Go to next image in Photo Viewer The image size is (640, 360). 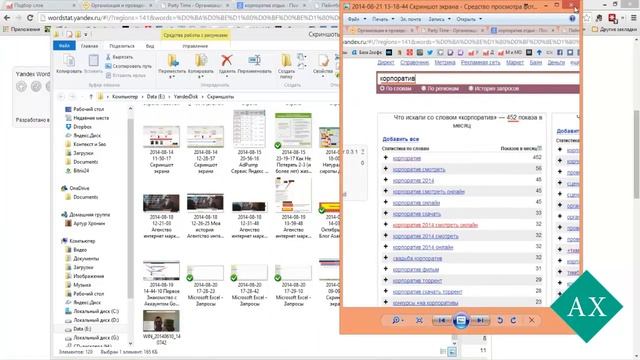pyautogui.click(x=480, y=321)
